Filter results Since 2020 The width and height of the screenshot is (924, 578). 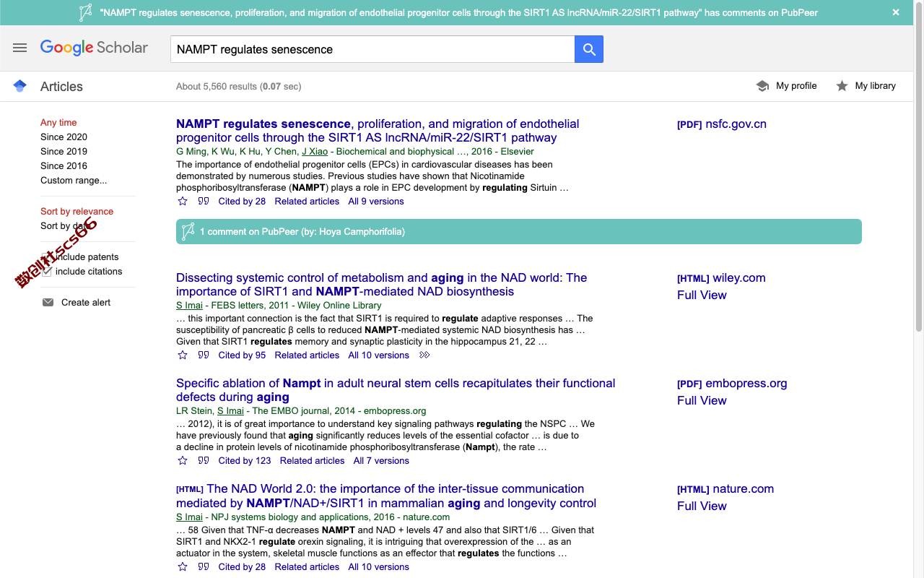64,137
